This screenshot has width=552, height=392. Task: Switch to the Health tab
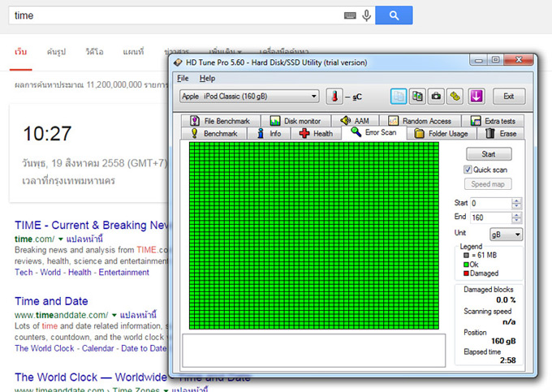pos(316,133)
